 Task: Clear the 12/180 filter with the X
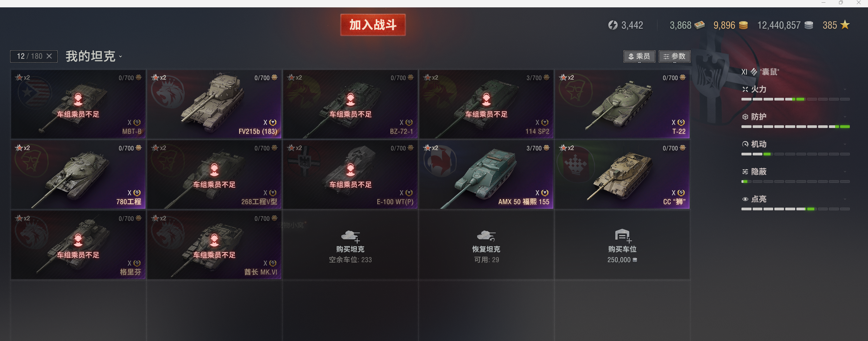(x=49, y=56)
